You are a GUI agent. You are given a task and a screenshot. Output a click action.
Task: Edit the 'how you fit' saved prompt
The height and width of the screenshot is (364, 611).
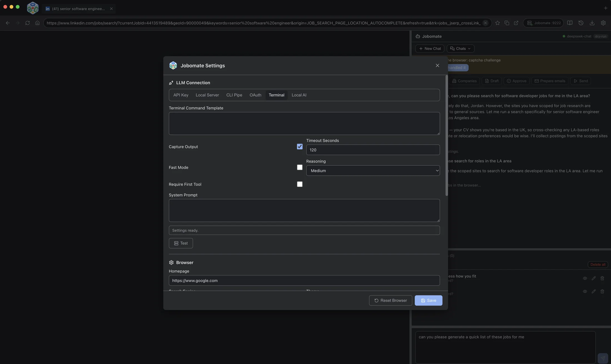pyautogui.click(x=594, y=278)
